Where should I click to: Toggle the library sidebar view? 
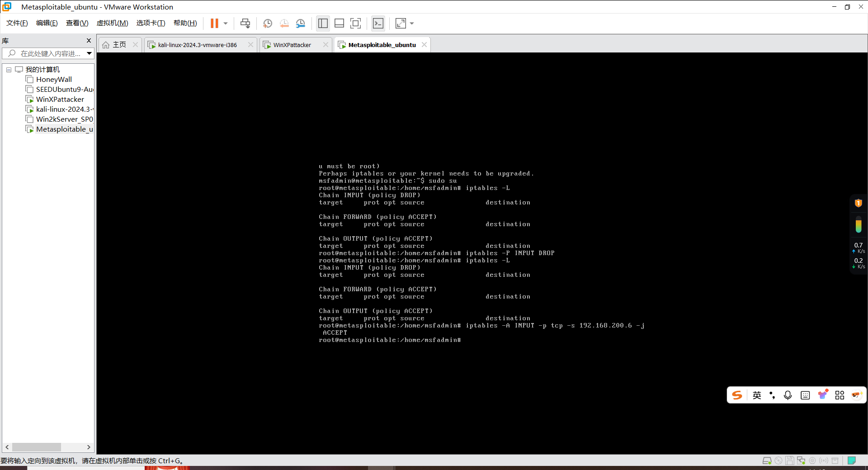pos(323,23)
